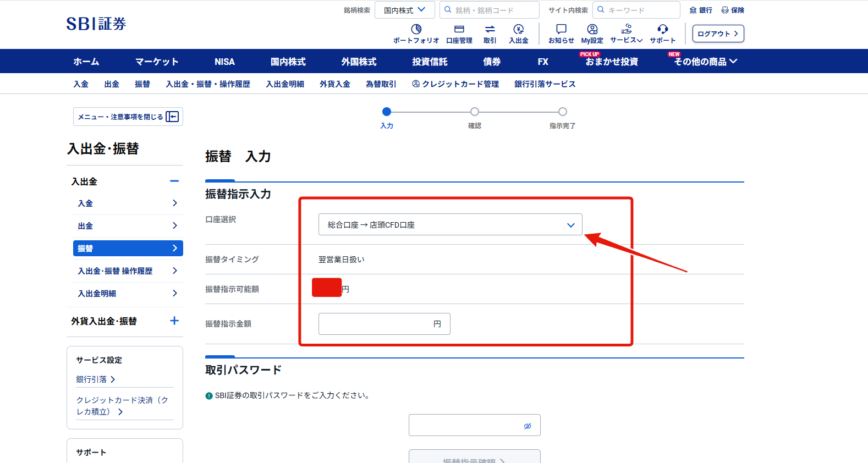The width and height of the screenshot is (868, 463).
Task: Expand the その他の商品 menu
Action: click(x=706, y=62)
